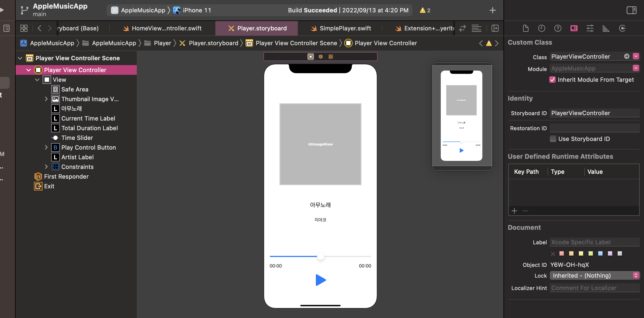This screenshot has height=318, width=644.
Task: Open the Size inspector ruler icon
Action: click(606, 28)
